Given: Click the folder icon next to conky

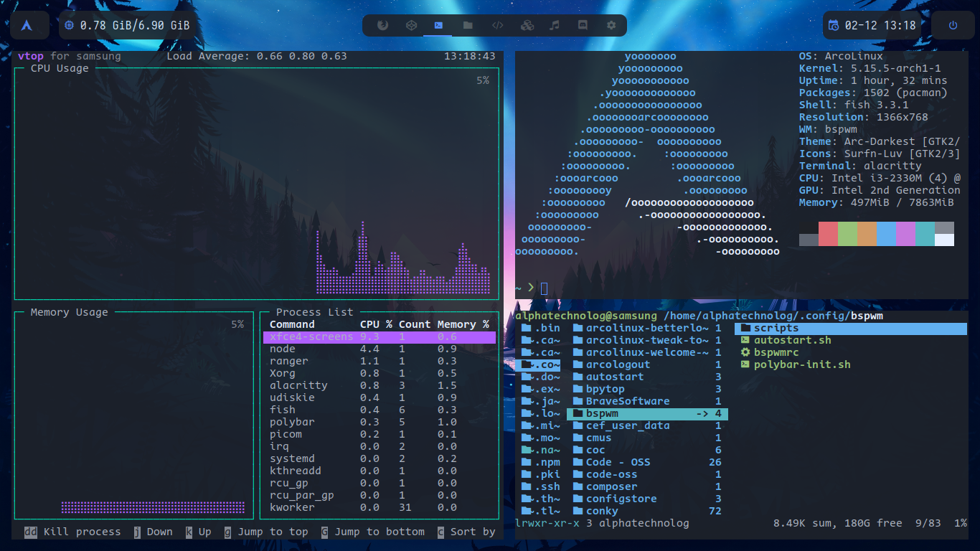Looking at the screenshot, I should (x=578, y=511).
